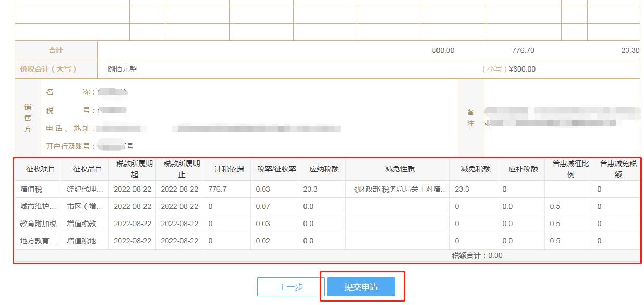Select the 增值税 tax row

click(29, 189)
